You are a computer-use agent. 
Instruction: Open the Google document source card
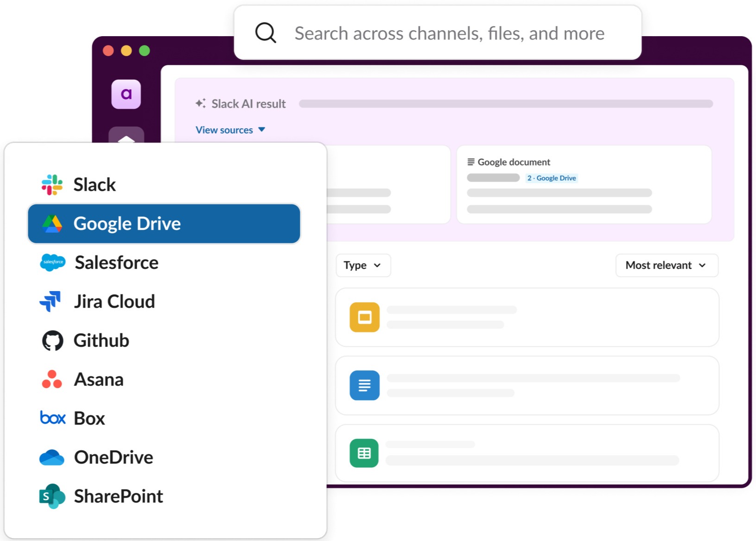[584, 185]
